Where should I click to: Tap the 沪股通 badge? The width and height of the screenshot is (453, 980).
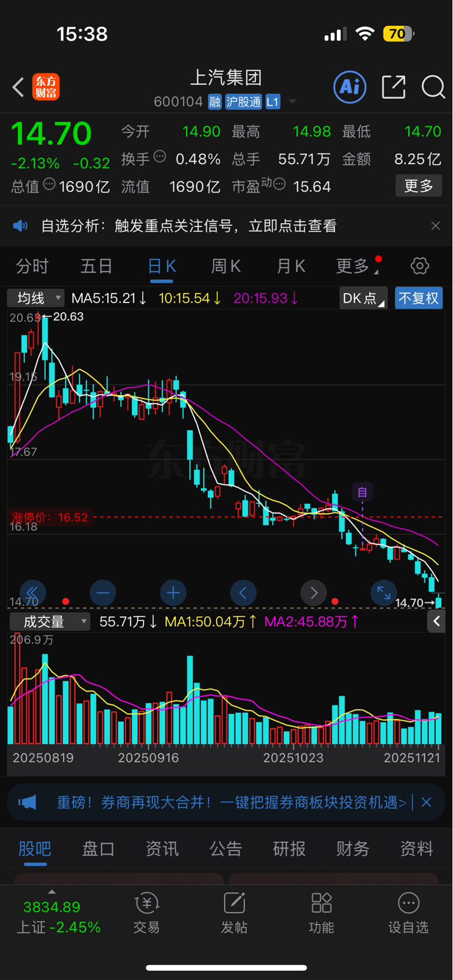[x=243, y=102]
